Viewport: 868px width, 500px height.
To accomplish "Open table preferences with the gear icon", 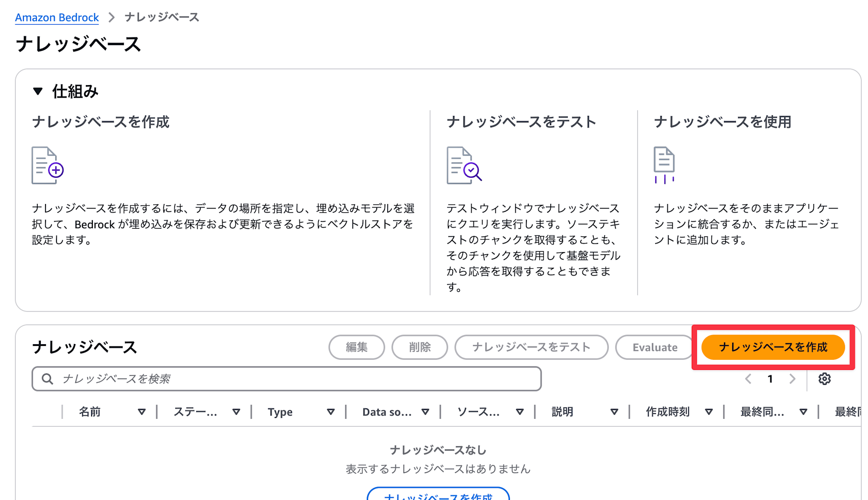I will pyautogui.click(x=825, y=379).
